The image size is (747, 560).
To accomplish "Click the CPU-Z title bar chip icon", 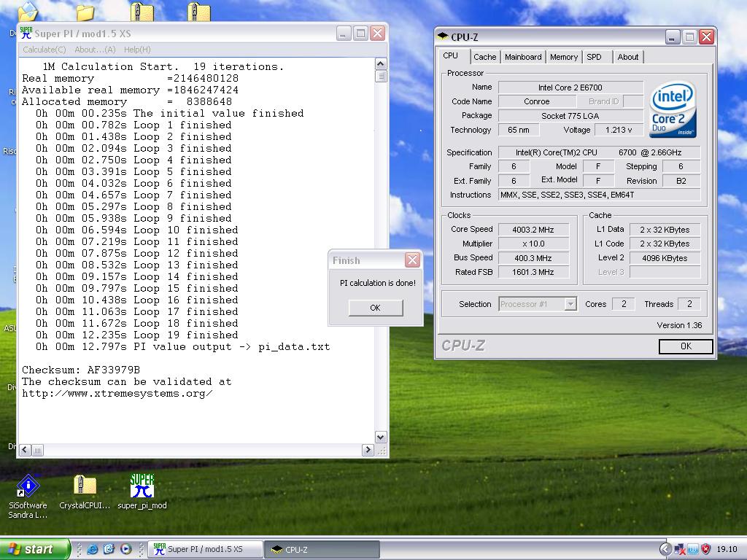I will [443, 36].
